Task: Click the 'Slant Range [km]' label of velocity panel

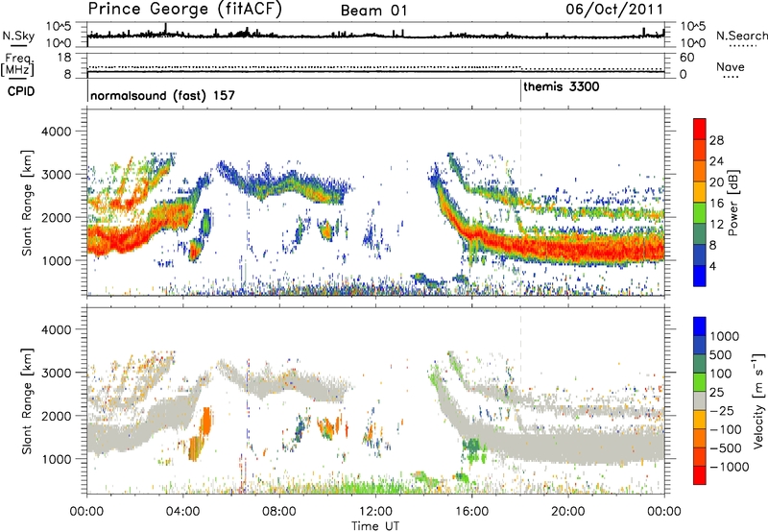Action: click(27, 400)
